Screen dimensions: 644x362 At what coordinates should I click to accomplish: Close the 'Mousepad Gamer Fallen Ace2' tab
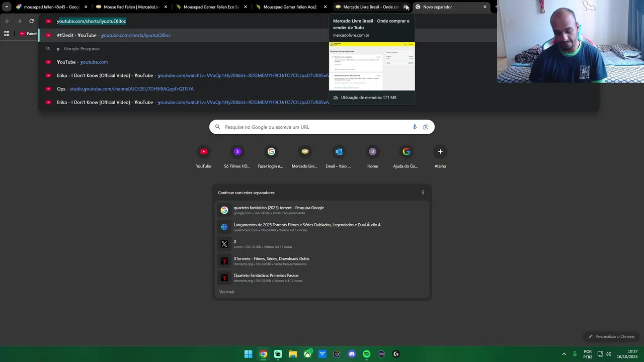[326, 7]
